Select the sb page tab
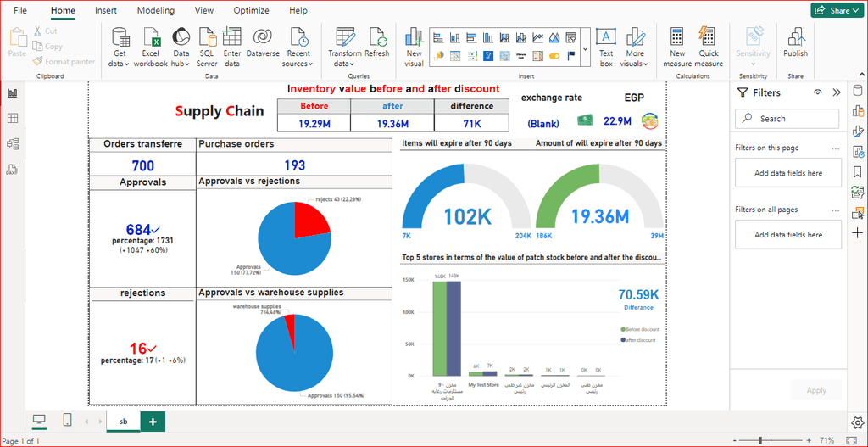Screen dimensions: 868x447 click(123, 422)
